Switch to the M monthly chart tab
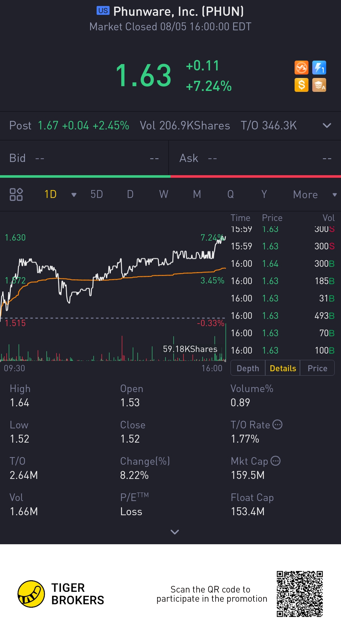This screenshot has width=341, height=644. (197, 194)
